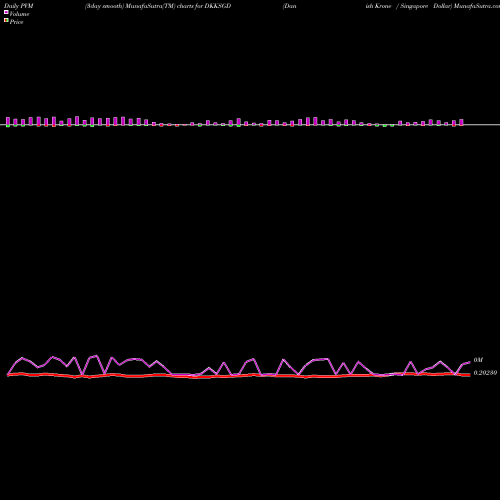Click the Price legend color swatch

(6, 20)
